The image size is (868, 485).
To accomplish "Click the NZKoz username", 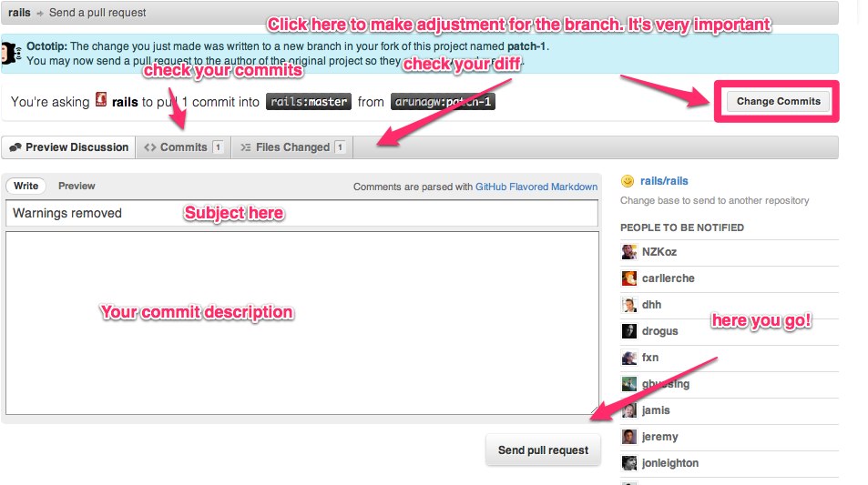I will tap(659, 252).
